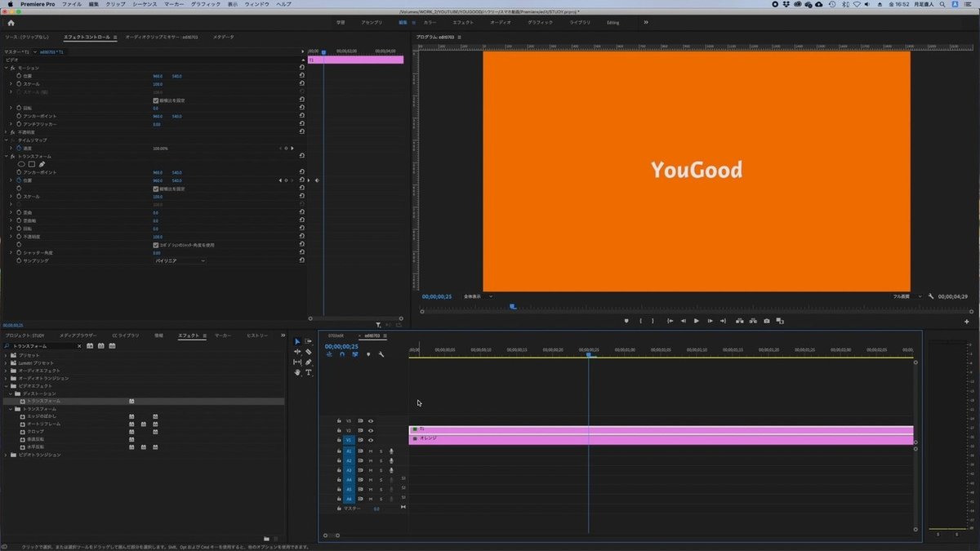Create ellipse mask under トランスフォーム effect
Viewport: 980px width, 551px height.
[x=22, y=164]
